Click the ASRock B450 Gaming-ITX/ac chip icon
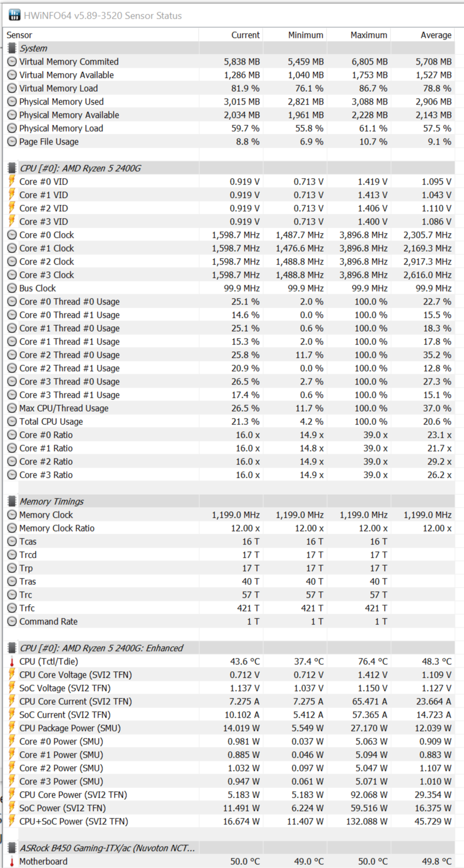This screenshot has height=868, width=464. 12,848
